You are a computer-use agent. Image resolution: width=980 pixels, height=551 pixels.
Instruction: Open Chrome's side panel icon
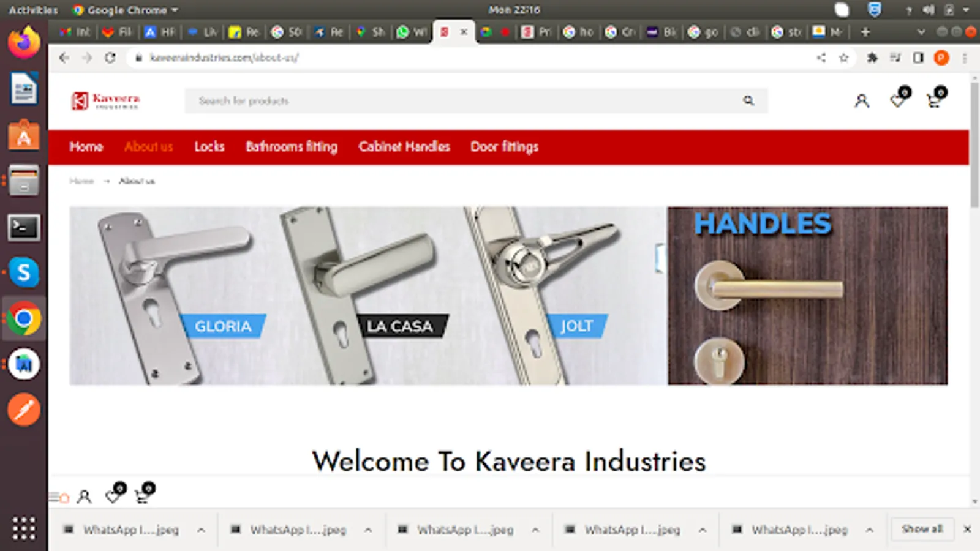[918, 58]
